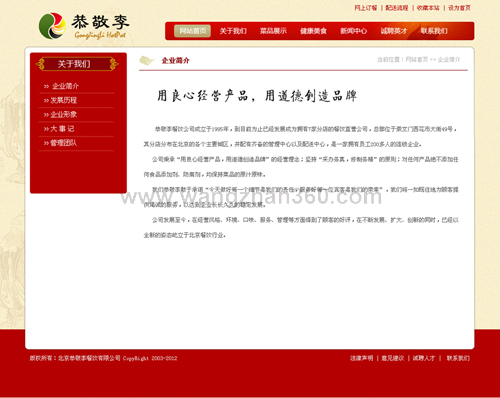Click 收藏本站 link at top
The height and width of the screenshot is (398, 500).
[x=428, y=8]
